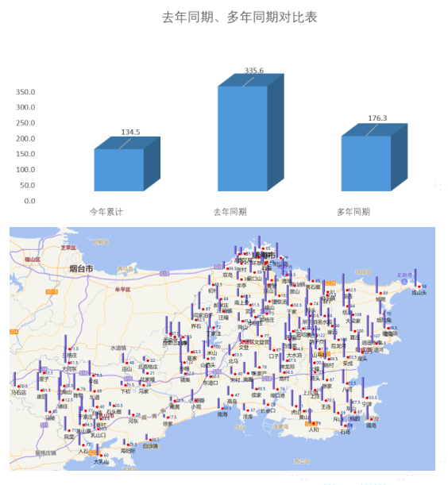Click the 多年同期 bar on the right
Image resolution: width=448 pixels, height=485 pixels.
click(x=374, y=157)
